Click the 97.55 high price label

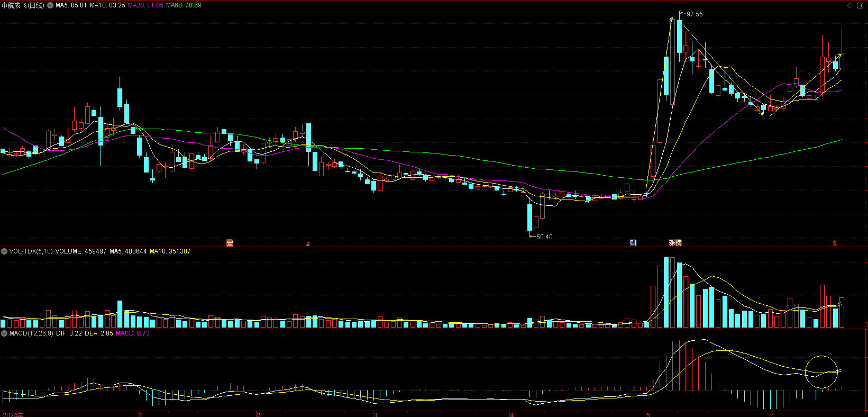(x=695, y=14)
